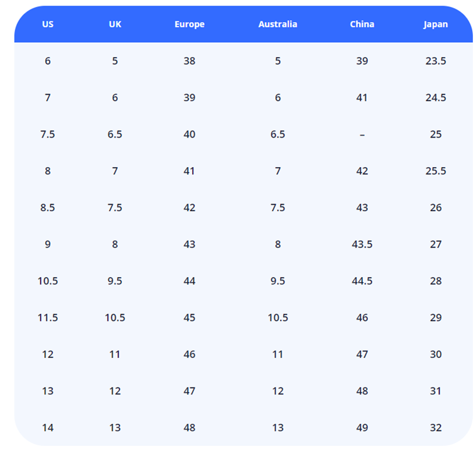Image resolution: width=476 pixels, height=451 pixels.
Task: Click the UK column 6.5 cell
Action: [115, 134]
